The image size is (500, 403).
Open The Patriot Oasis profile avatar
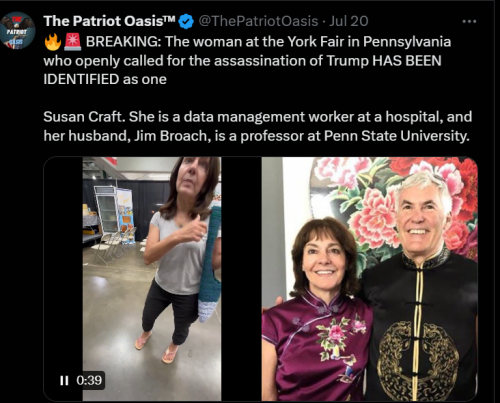pos(17,31)
